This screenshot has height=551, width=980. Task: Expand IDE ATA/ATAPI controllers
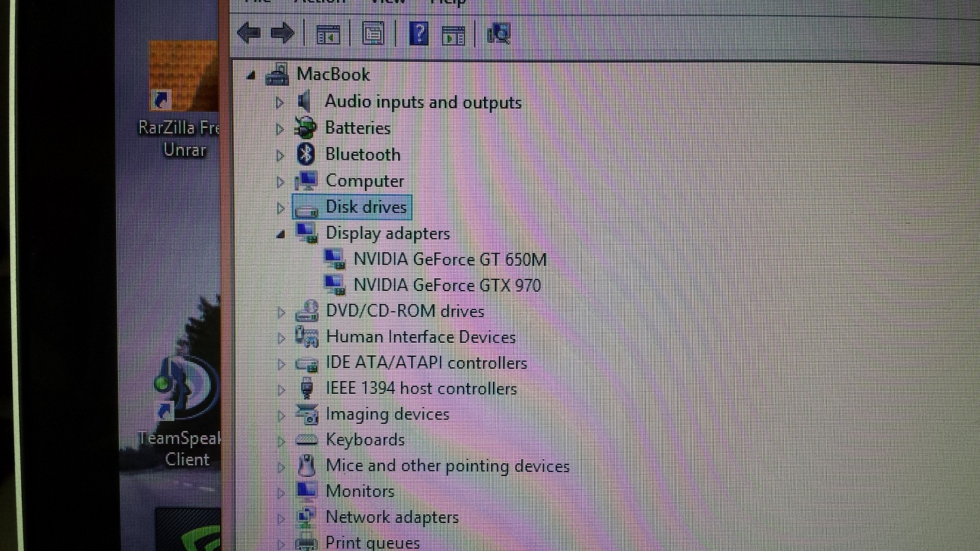[x=280, y=364]
